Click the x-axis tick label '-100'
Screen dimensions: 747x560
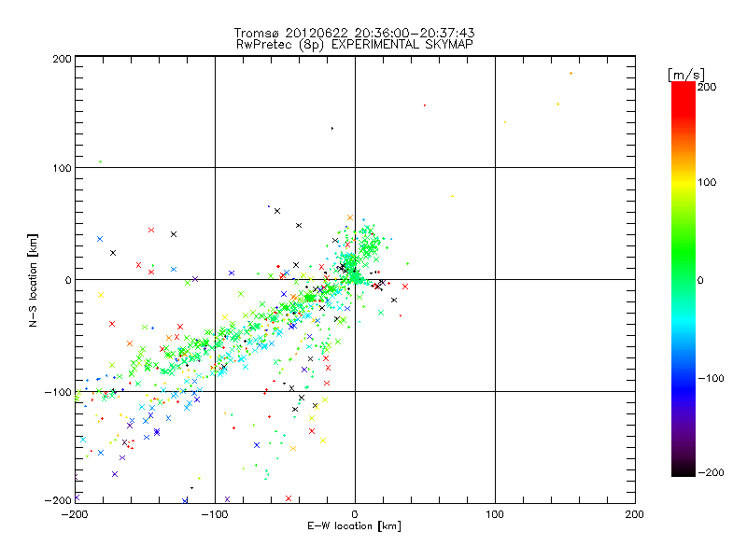point(214,514)
